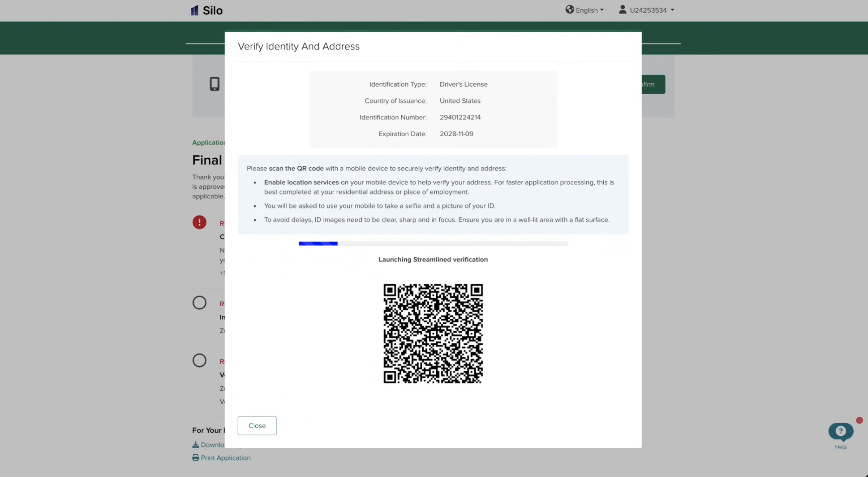This screenshot has height=477, width=868.
Task: Open the Help chat bubble
Action: point(840,432)
